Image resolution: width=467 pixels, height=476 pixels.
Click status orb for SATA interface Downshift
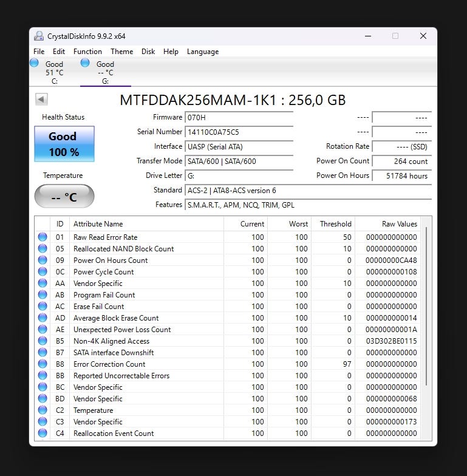pyautogui.click(x=43, y=352)
